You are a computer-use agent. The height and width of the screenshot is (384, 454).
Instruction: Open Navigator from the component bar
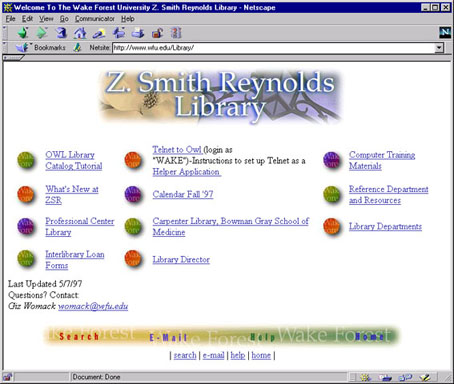(365, 377)
